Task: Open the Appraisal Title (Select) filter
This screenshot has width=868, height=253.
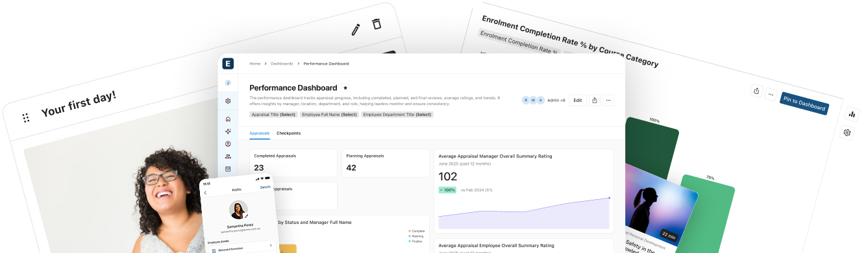Action: [273, 114]
